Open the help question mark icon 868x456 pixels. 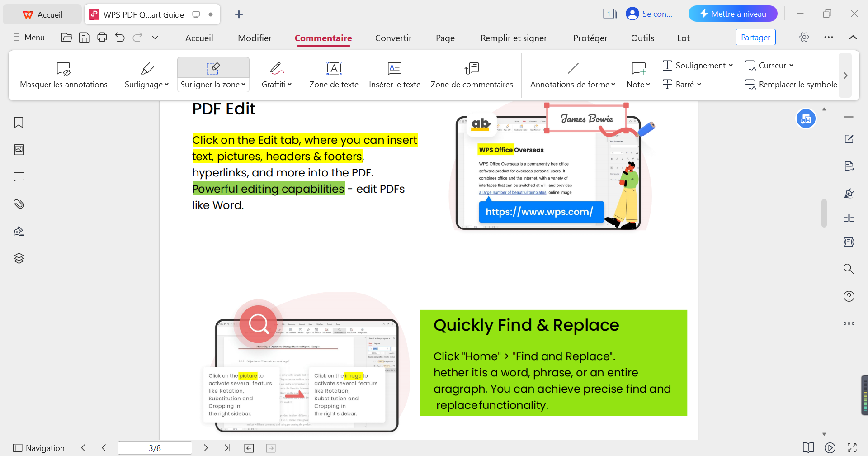coord(849,296)
